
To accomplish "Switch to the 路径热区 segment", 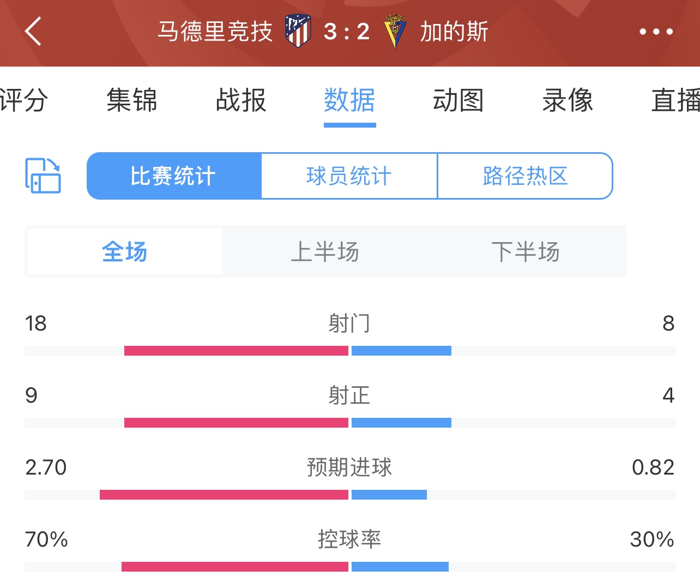I will point(525,176).
